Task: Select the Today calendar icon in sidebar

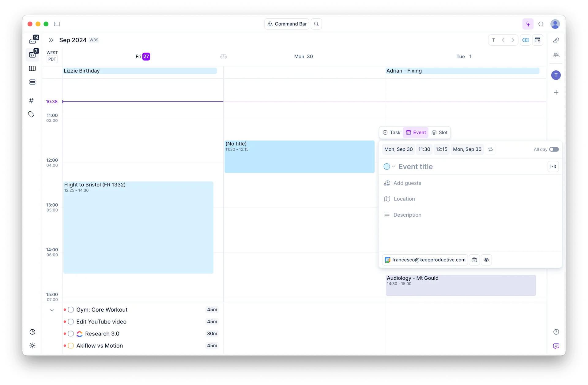Action: pyautogui.click(x=32, y=55)
